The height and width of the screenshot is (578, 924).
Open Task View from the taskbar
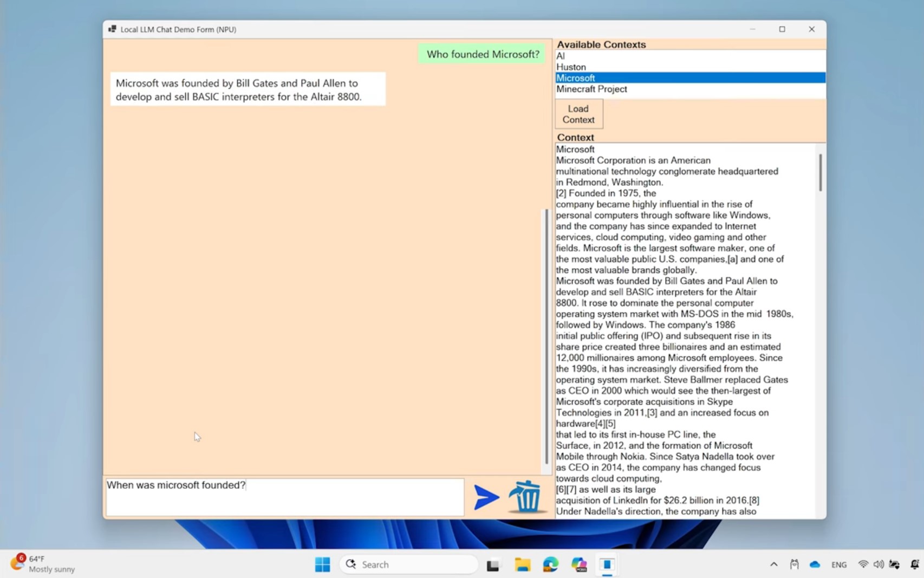click(x=493, y=565)
